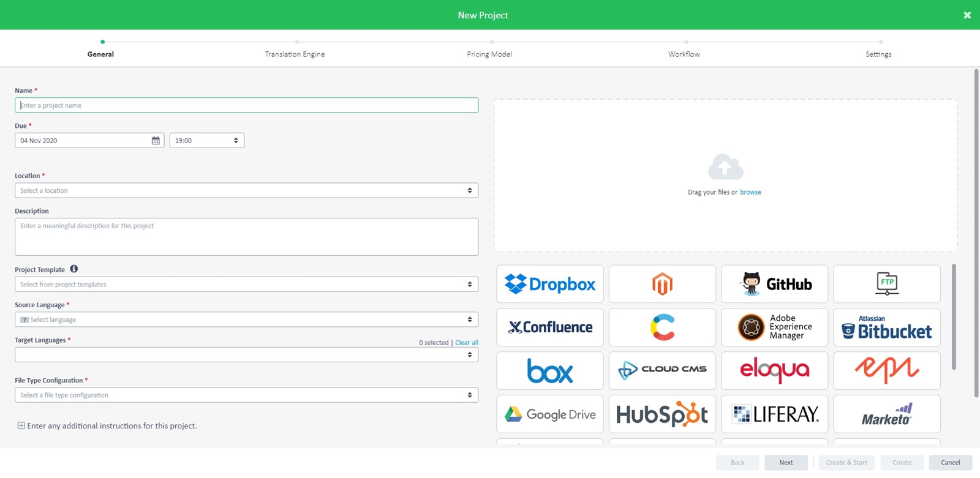Open the Confluence connector tile

pos(549,327)
